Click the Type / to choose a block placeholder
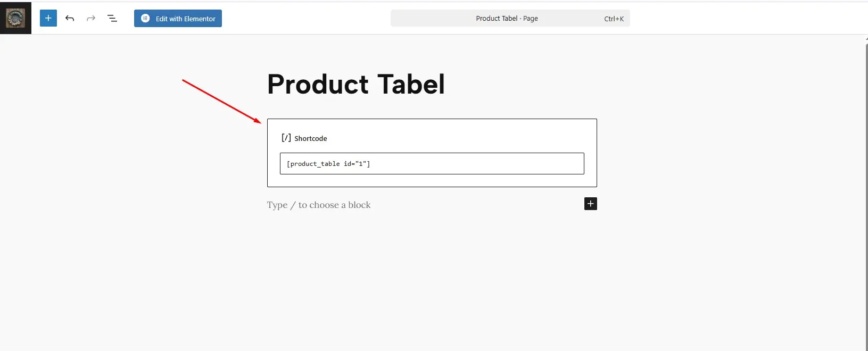This screenshot has width=868, height=351. [x=318, y=205]
